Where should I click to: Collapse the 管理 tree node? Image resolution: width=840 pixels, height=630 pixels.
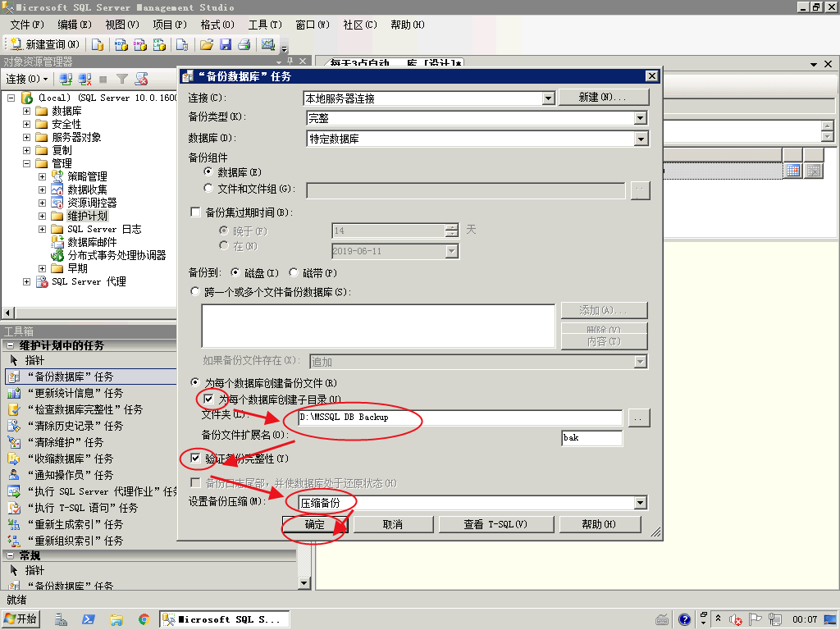tap(26, 163)
